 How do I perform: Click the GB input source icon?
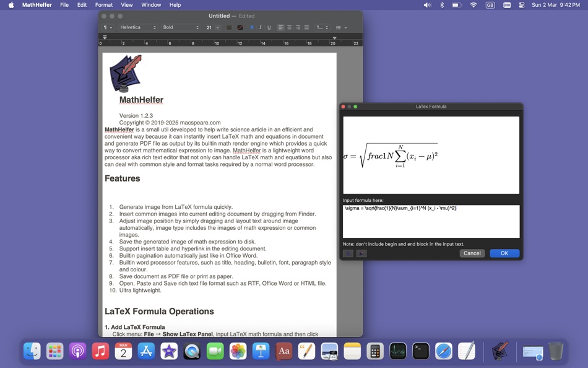click(490, 5)
